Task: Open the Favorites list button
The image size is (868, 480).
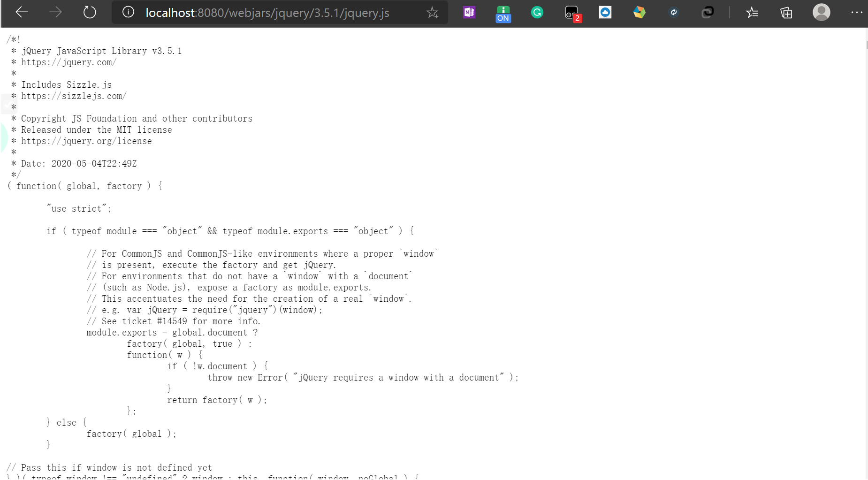Action: click(752, 12)
